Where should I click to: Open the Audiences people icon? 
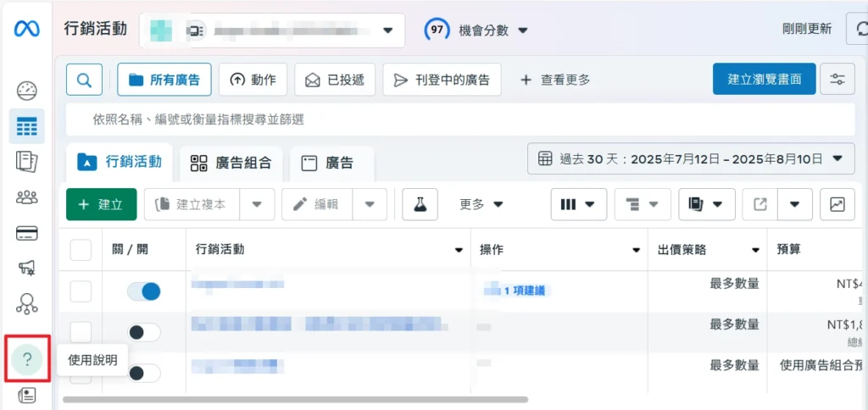[26, 197]
